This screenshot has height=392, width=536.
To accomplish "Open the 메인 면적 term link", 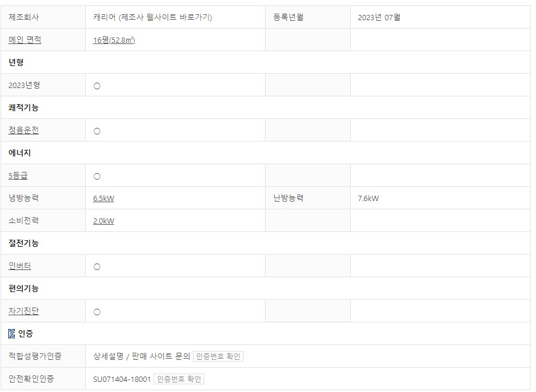I will coord(25,40).
